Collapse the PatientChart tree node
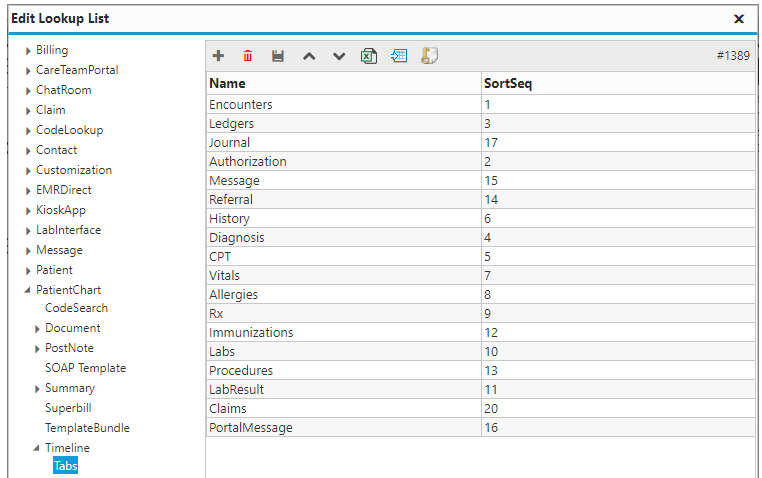The width and height of the screenshot is (762, 478). tap(27, 290)
